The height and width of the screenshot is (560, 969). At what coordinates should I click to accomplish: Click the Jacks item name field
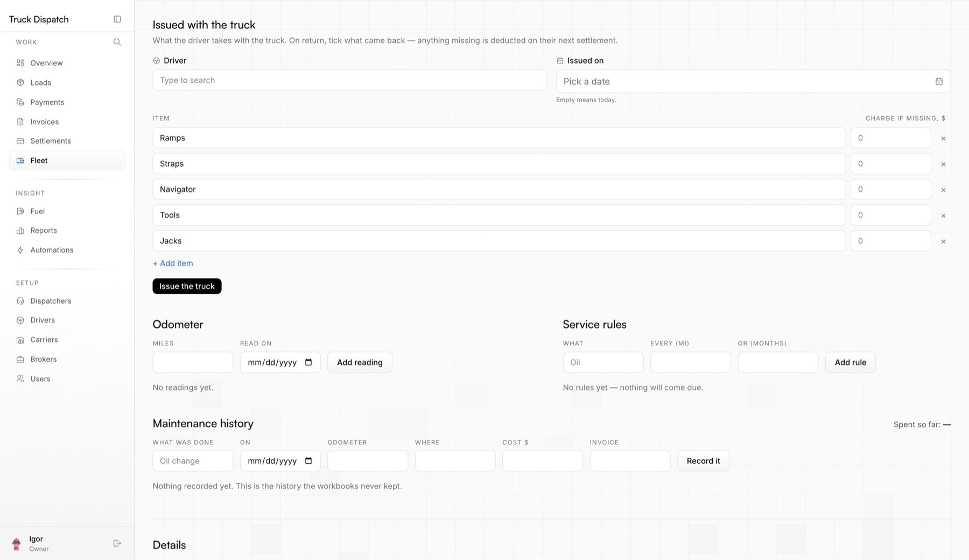click(499, 240)
